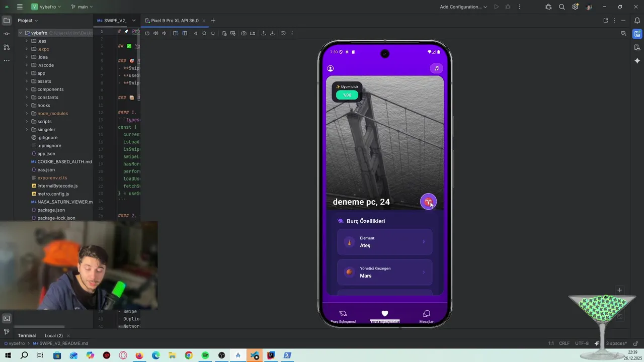Click profile icon in phone app
Screen dimensions: 644x362
(331, 68)
